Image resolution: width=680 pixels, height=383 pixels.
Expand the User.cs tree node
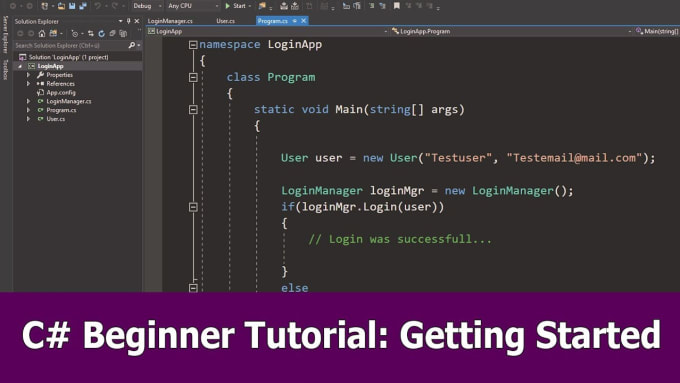point(29,119)
